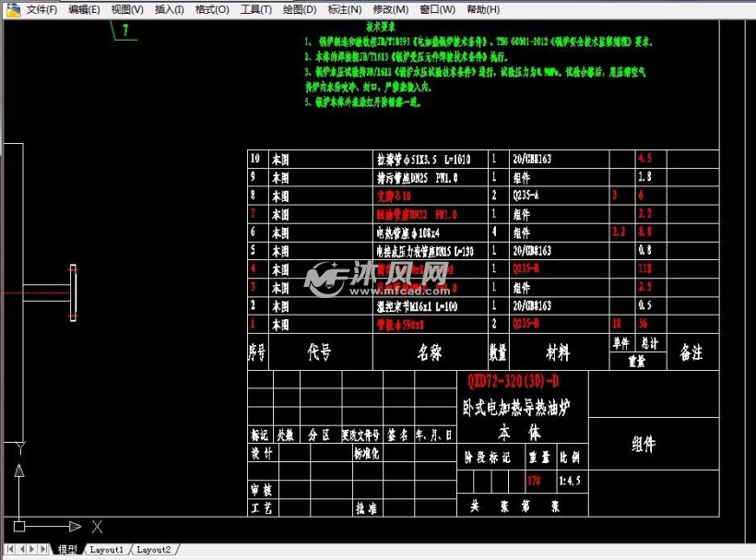Viewport: 756px width, 560px height.
Task: Open the 视图(V) menu
Action: point(127,9)
